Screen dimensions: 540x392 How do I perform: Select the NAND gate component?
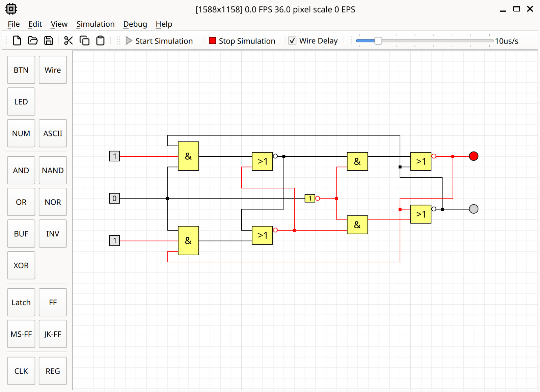pyautogui.click(x=53, y=171)
